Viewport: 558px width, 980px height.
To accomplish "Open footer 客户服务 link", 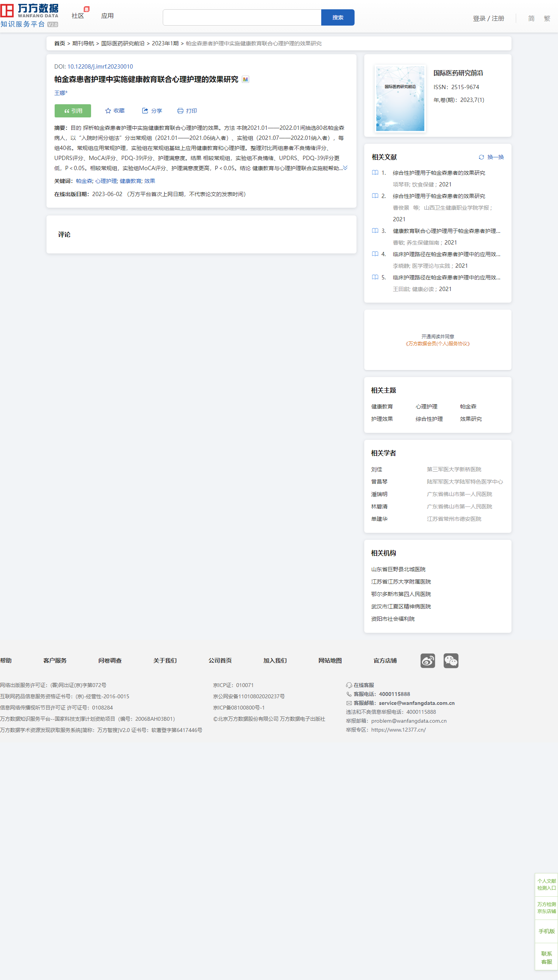I will pos(55,661).
